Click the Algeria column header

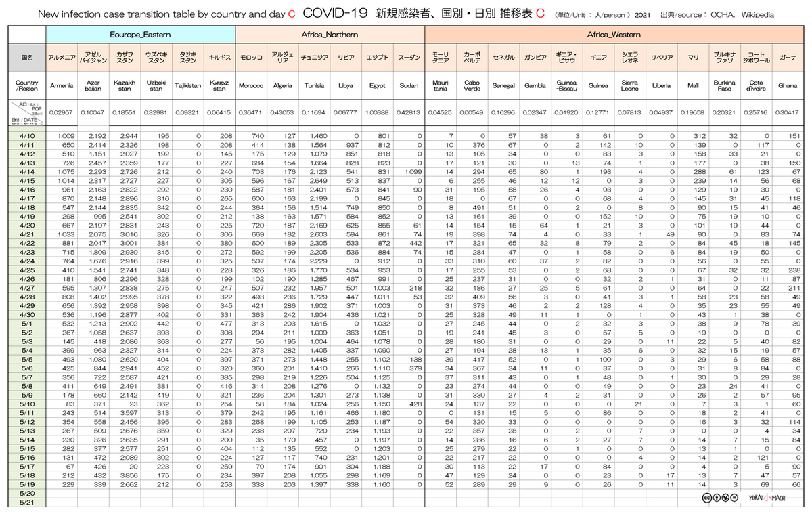(x=282, y=86)
